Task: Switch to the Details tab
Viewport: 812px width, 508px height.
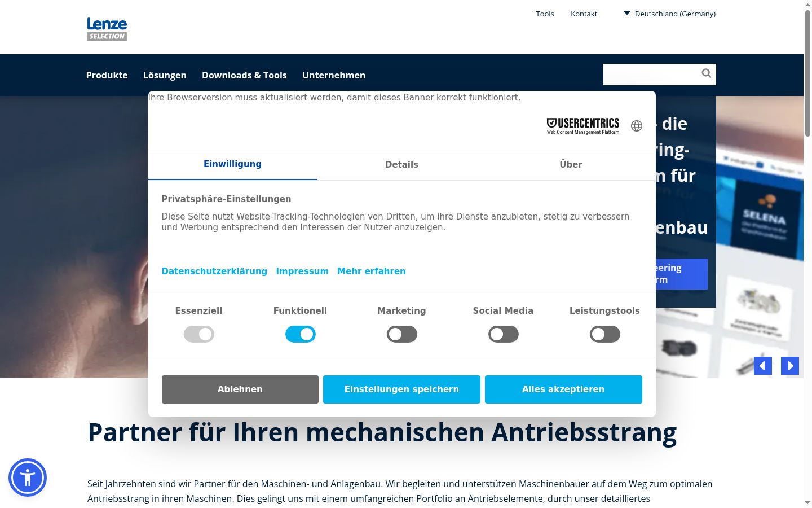Action: 401,165
